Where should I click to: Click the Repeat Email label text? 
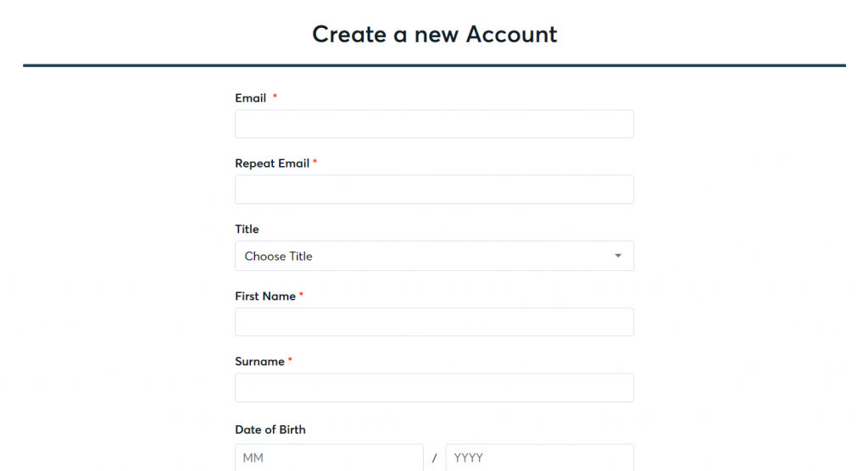tap(272, 163)
